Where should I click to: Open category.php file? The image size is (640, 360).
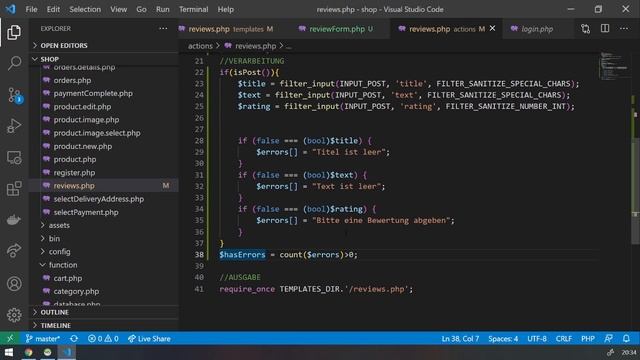point(76,291)
